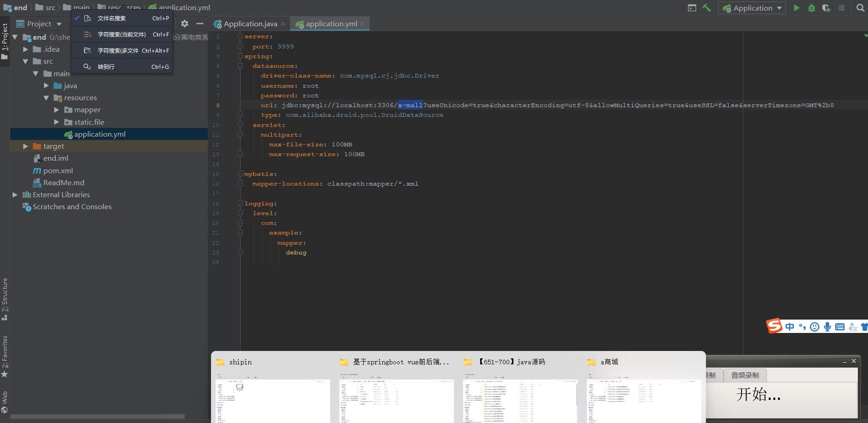Open the 2: Favorites tool window
Image resolution: width=868 pixels, height=423 pixels.
point(5,357)
